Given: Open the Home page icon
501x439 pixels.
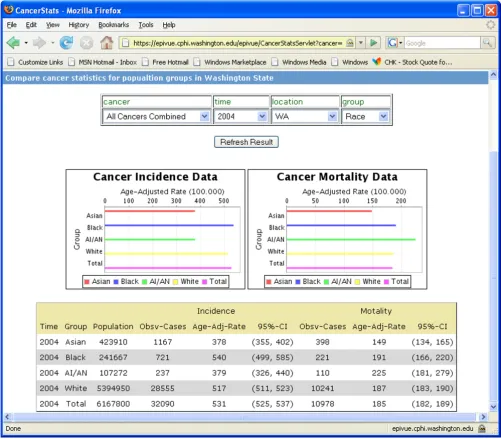Looking at the screenshot, I should (107, 43).
